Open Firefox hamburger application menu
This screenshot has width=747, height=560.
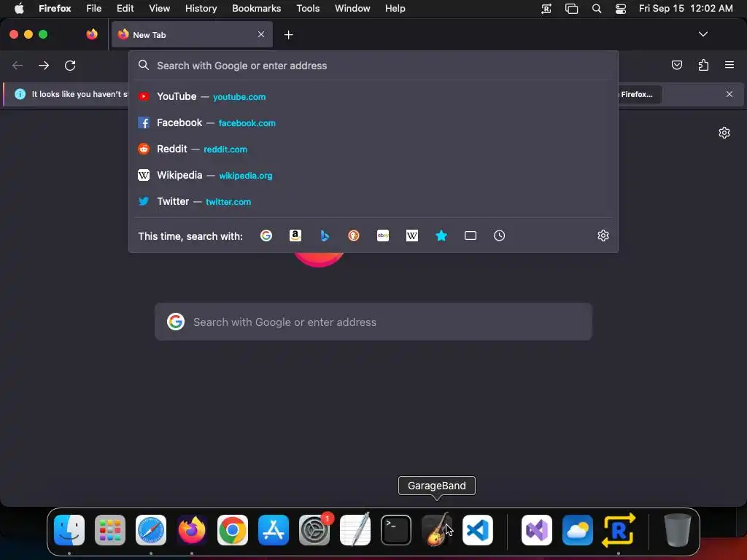click(x=729, y=65)
